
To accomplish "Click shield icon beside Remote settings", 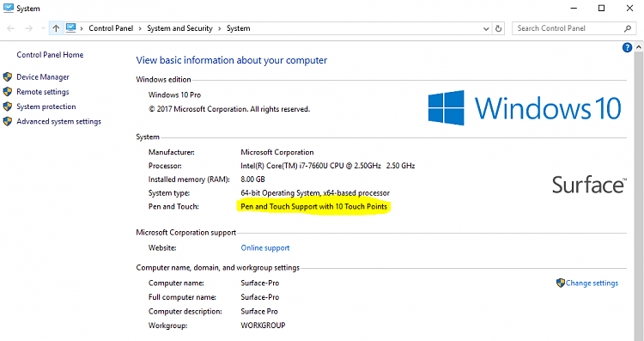I will pos(8,92).
